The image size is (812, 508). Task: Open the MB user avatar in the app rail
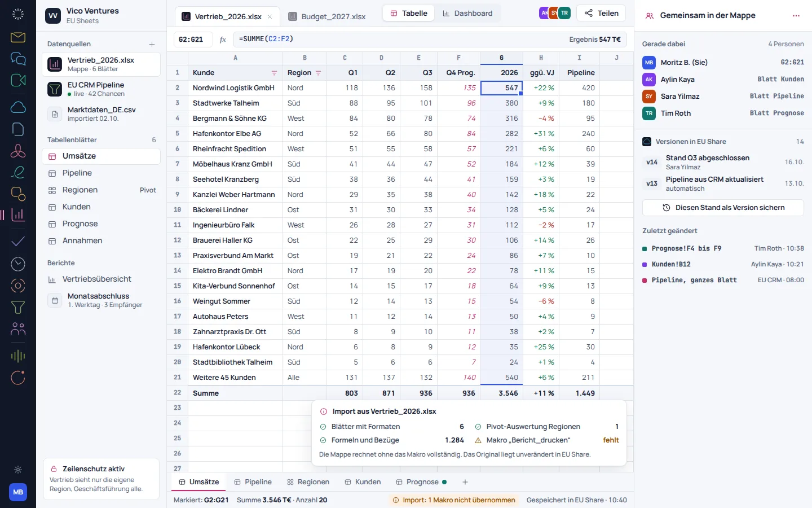click(x=18, y=492)
